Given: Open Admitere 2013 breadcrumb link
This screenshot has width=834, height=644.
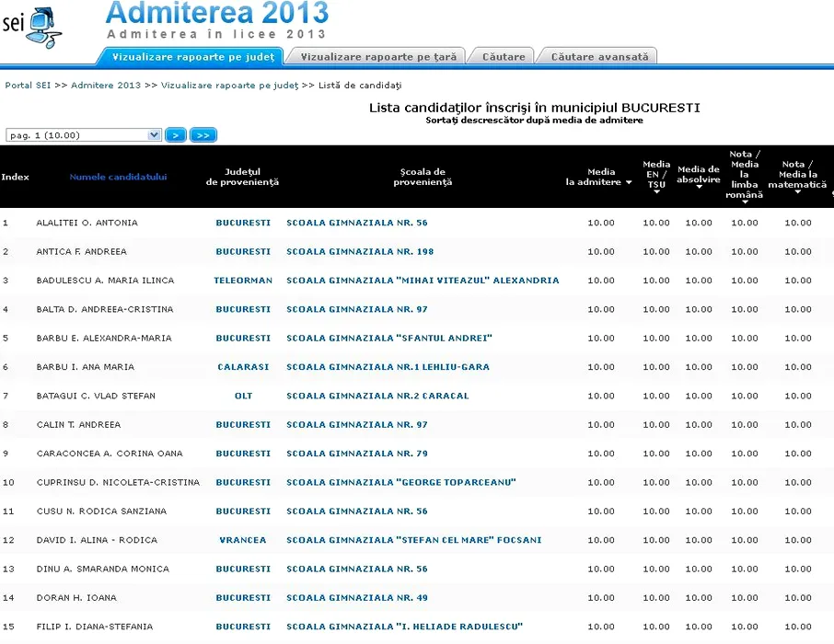Looking at the screenshot, I should coord(106,85).
